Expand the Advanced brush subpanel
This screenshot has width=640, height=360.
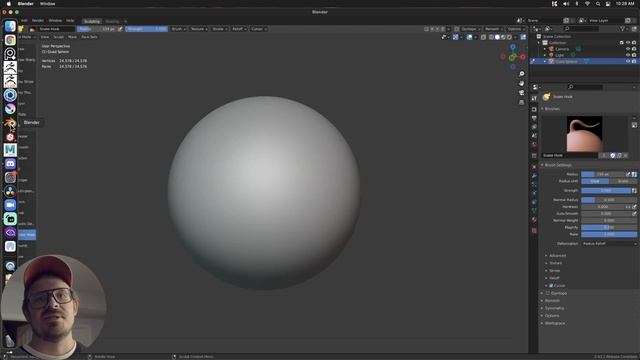[557, 256]
